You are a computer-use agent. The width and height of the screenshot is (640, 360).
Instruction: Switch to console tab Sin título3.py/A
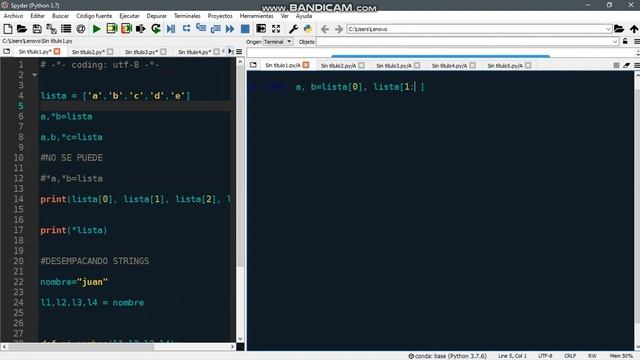pos(393,65)
